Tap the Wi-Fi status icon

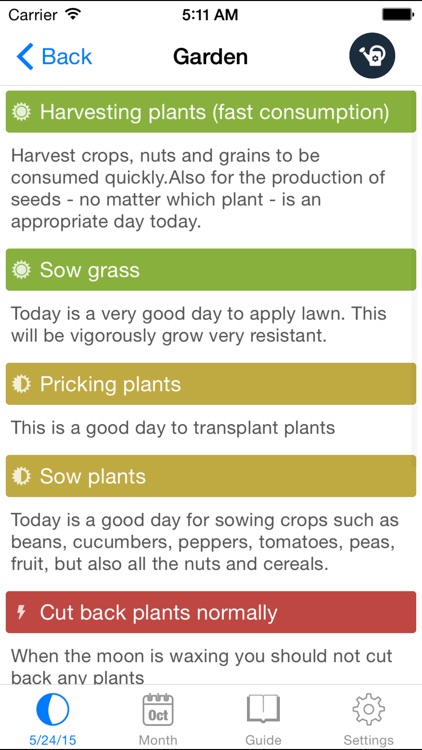73,14
